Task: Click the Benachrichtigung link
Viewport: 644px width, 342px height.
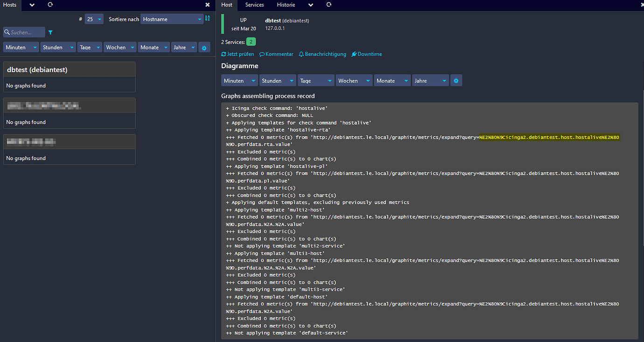Action: (322, 54)
